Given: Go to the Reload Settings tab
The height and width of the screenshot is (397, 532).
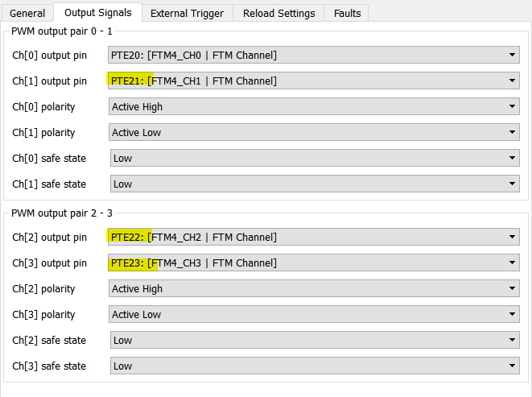Looking at the screenshot, I should tap(279, 13).
